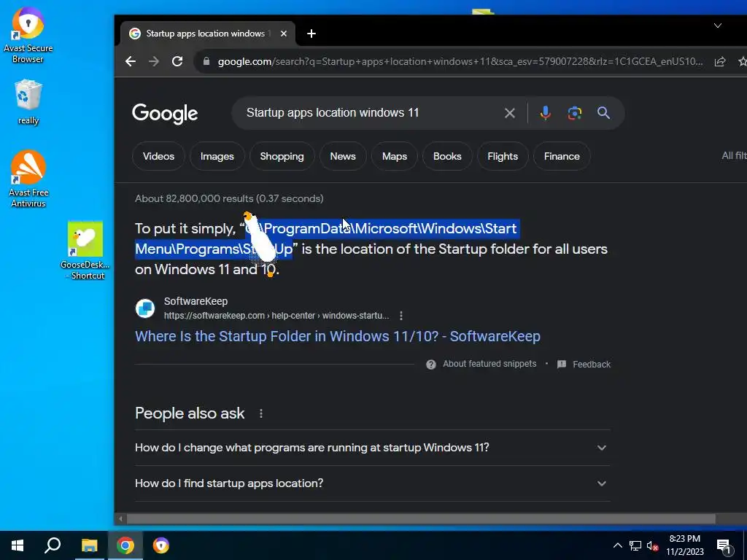Switch to Startup apps location windows tab
747x560 pixels.
pos(208,34)
